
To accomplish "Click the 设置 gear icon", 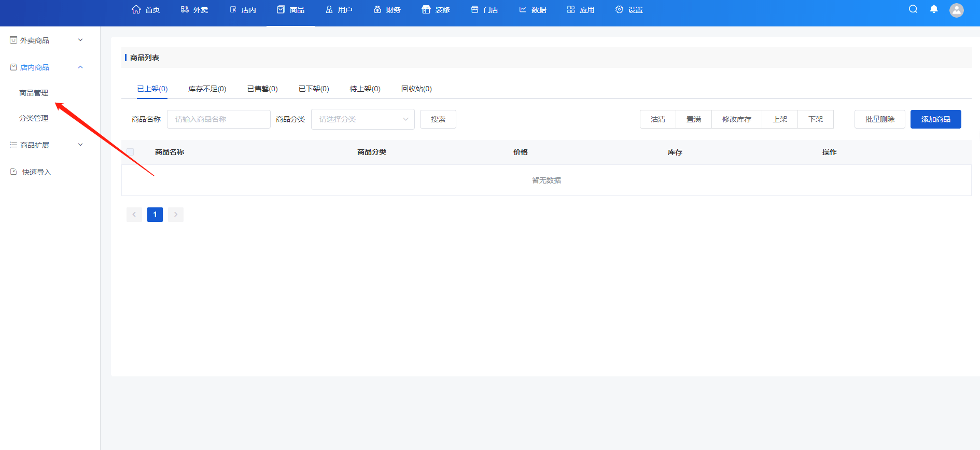I will 619,9.
